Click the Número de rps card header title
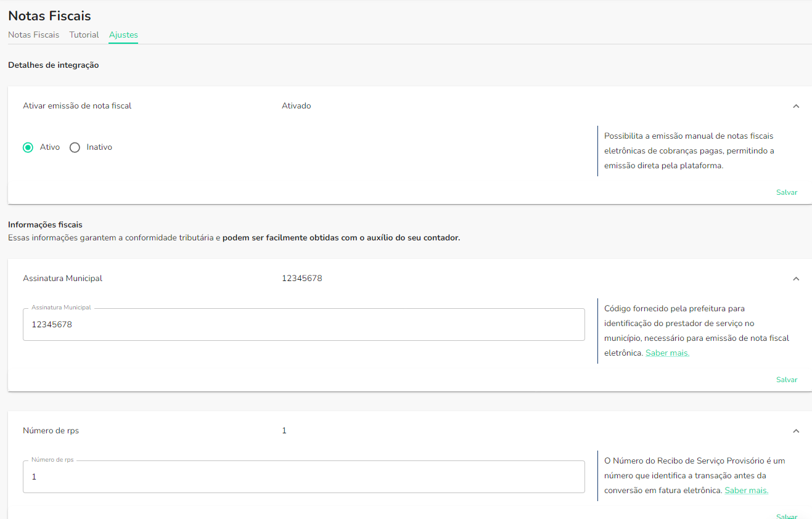812x519 pixels. [51, 431]
